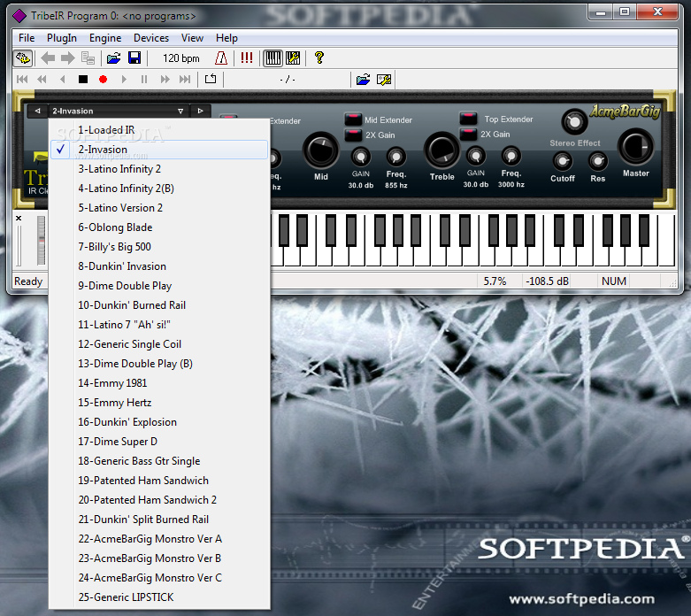Choose 6-Oblong Blade preset

[159, 227]
